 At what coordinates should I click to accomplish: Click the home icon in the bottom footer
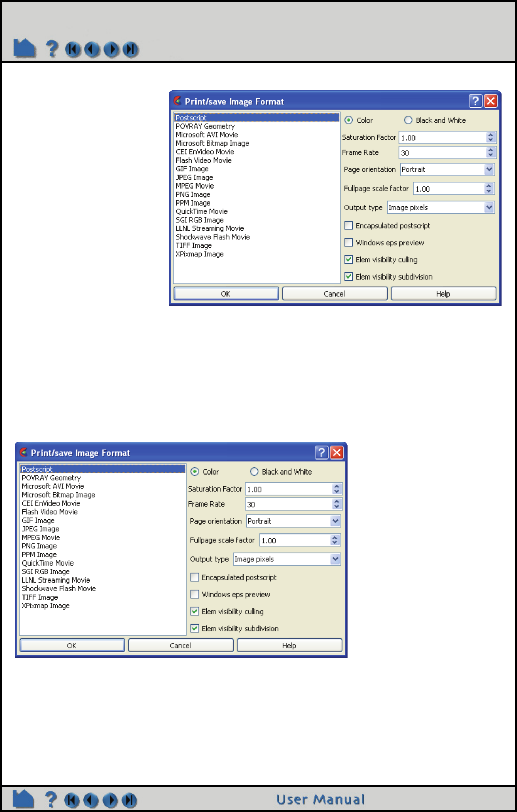pos(23,799)
